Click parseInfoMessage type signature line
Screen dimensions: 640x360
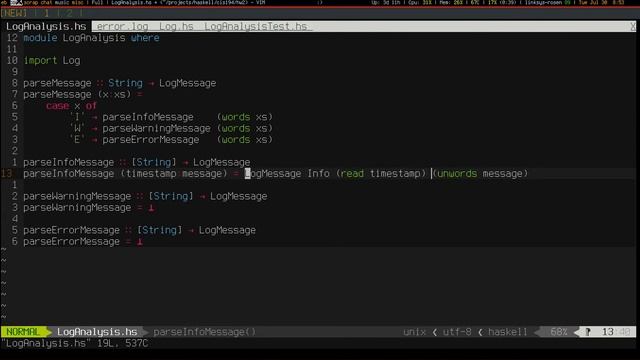click(x=136, y=162)
